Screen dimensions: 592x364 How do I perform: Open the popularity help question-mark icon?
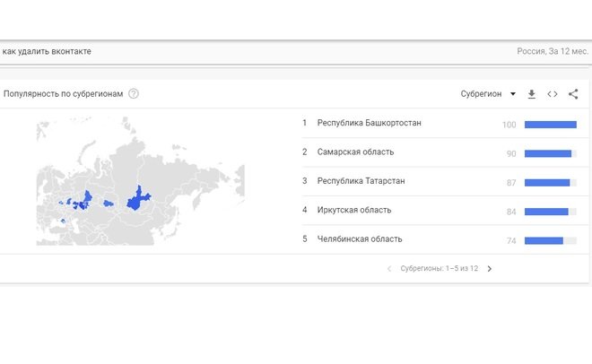(x=134, y=93)
